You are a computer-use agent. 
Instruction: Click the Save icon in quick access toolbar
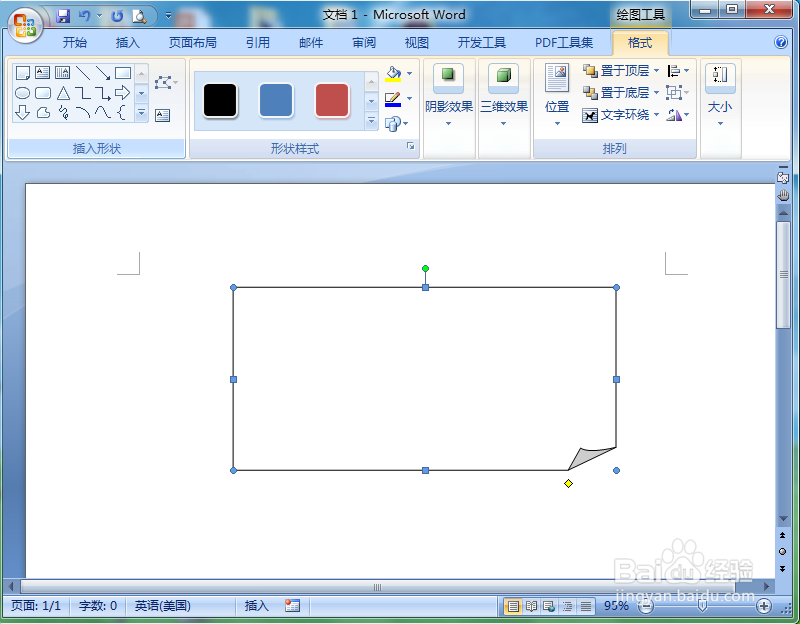(x=63, y=16)
